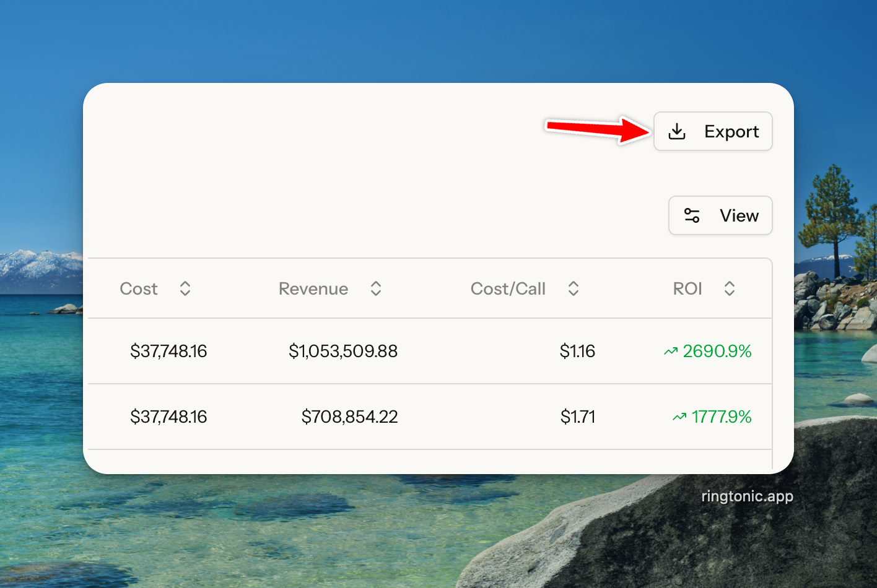Click the sort arrows beside the Revenue header
877x588 pixels.
(x=375, y=288)
